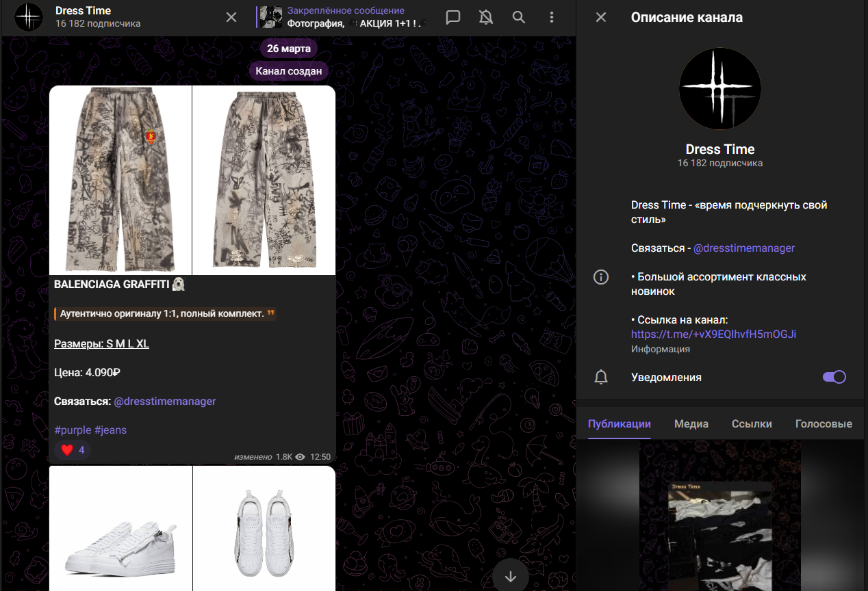This screenshot has width=868, height=591.
Task: Switch to the Ссылки tab
Action: click(x=751, y=424)
